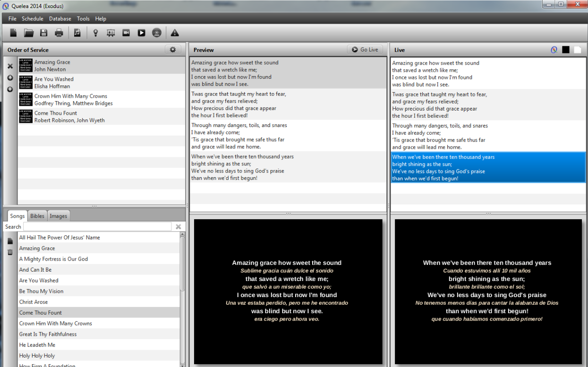
Task: Add a DVD with the disc icon
Action: point(157,33)
